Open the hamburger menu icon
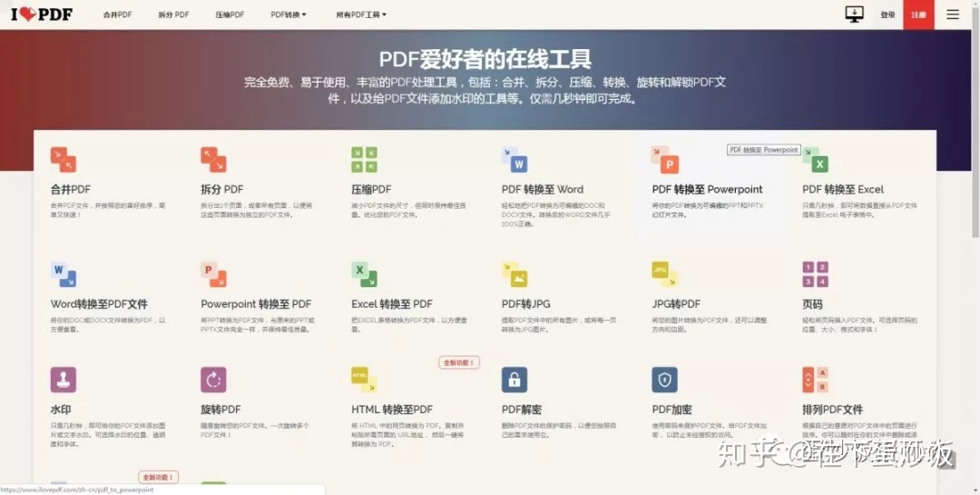980x495 pixels. (x=953, y=15)
